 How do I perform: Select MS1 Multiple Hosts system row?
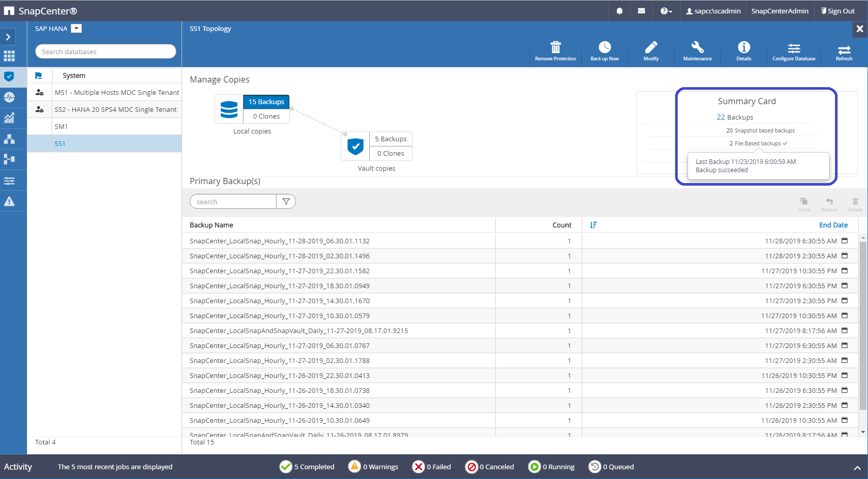(117, 92)
